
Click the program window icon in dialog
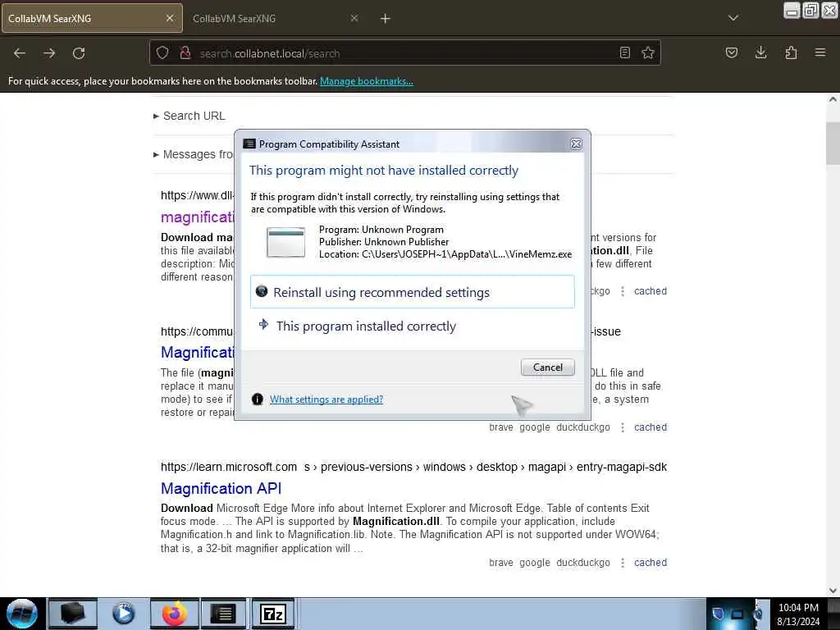286,242
